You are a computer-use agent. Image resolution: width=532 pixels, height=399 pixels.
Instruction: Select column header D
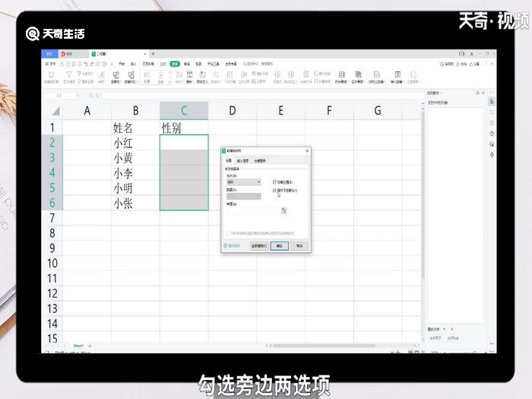point(233,111)
